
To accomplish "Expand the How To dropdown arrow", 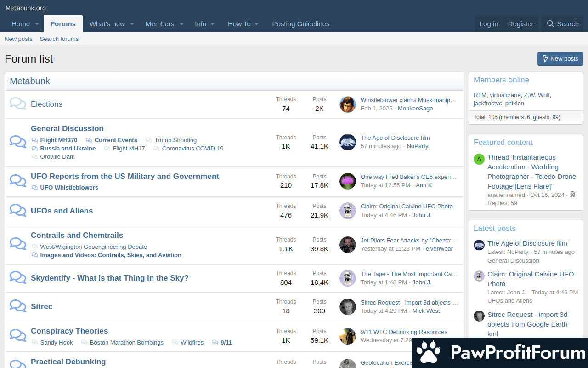I will (257, 24).
